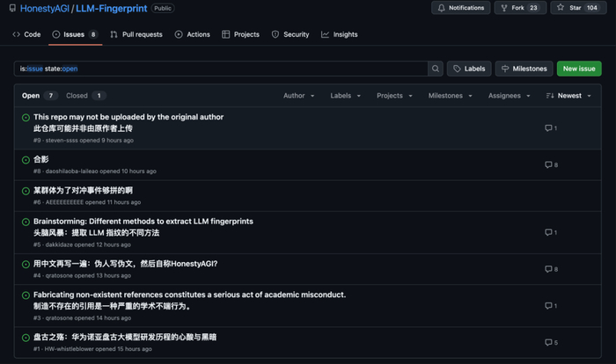Viewport: 616px width, 364px height.
Task: Click the green New issue button
Action: (579, 69)
